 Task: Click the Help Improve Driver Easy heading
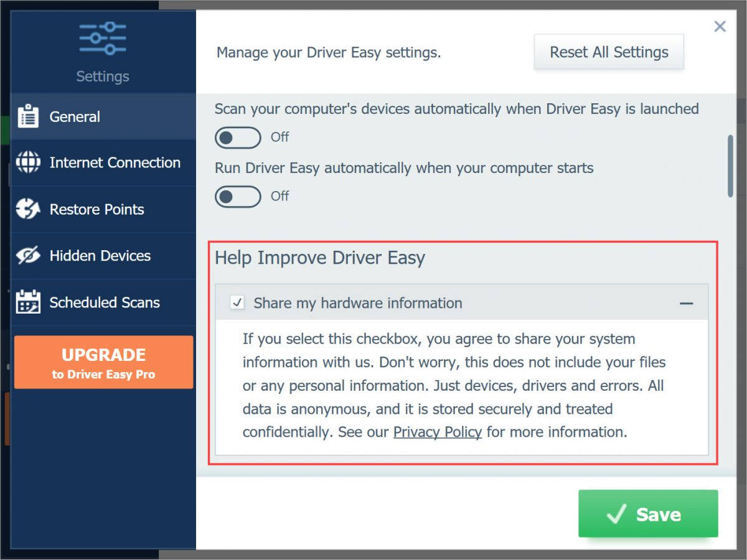tap(320, 258)
